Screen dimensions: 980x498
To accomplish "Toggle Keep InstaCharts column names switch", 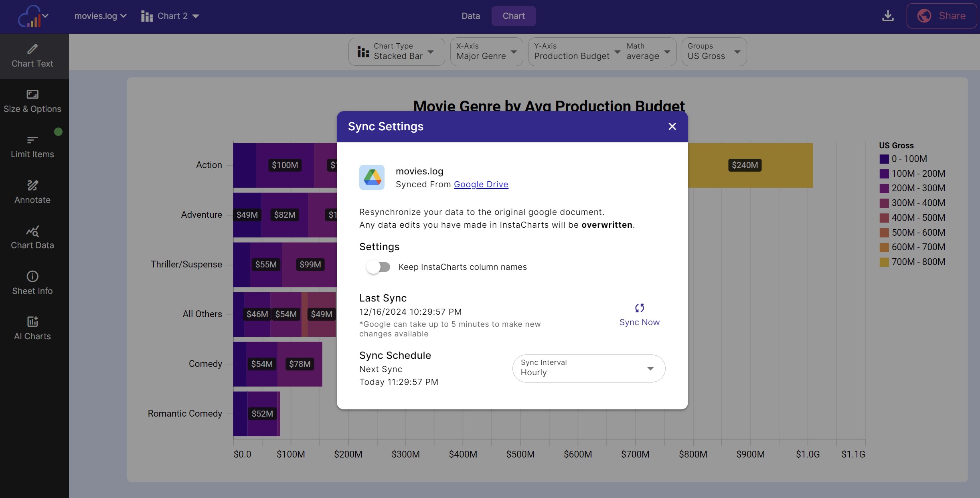I will 378,267.
